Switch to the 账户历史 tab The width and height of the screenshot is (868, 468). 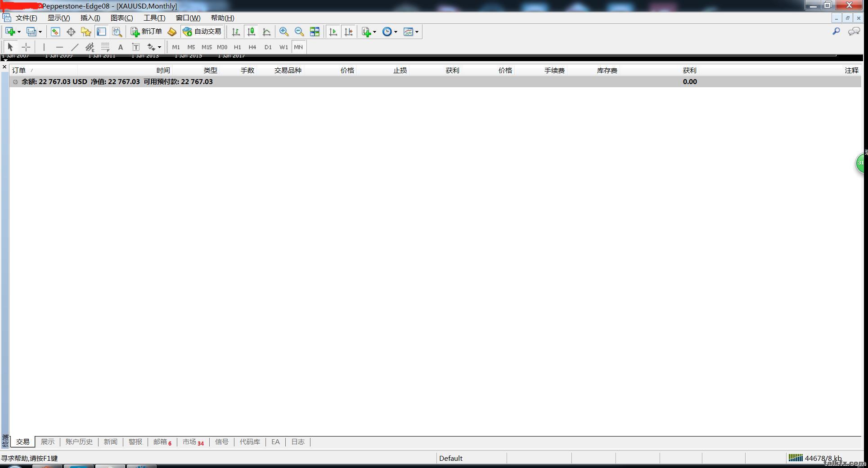(79, 442)
